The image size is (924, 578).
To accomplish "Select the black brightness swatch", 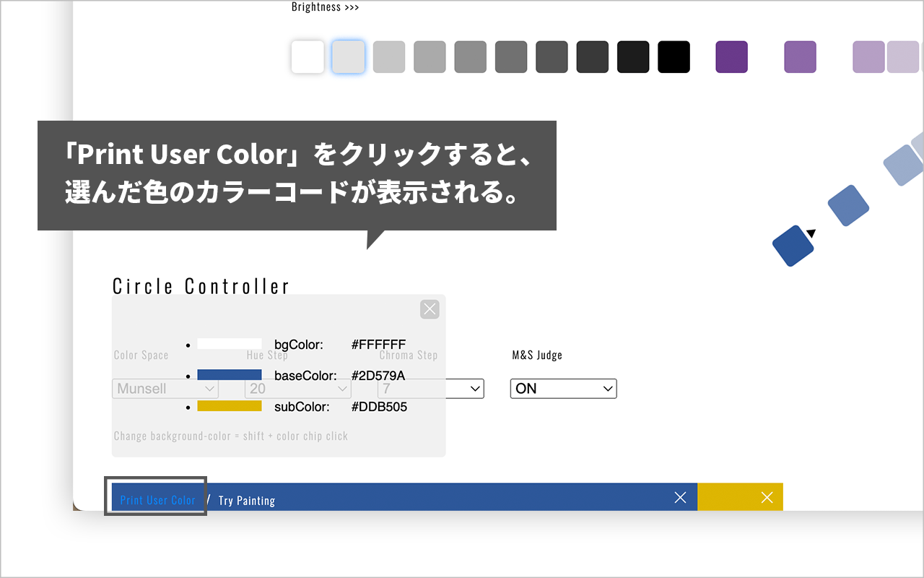I will pyautogui.click(x=674, y=56).
